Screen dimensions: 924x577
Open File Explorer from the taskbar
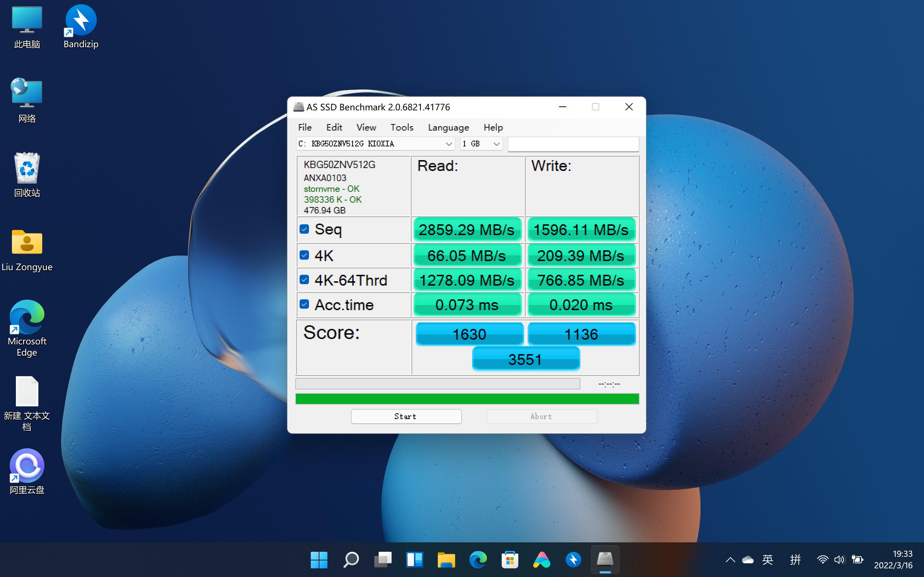click(447, 559)
